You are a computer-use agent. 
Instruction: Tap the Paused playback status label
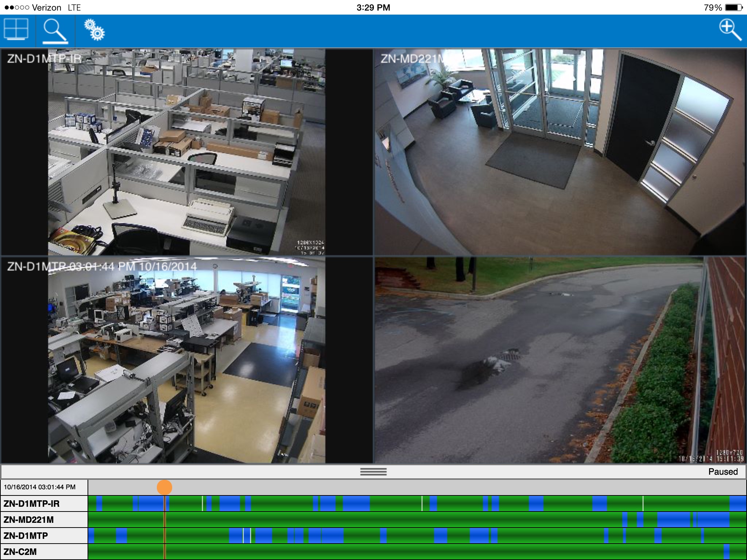click(x=723, y=472)
